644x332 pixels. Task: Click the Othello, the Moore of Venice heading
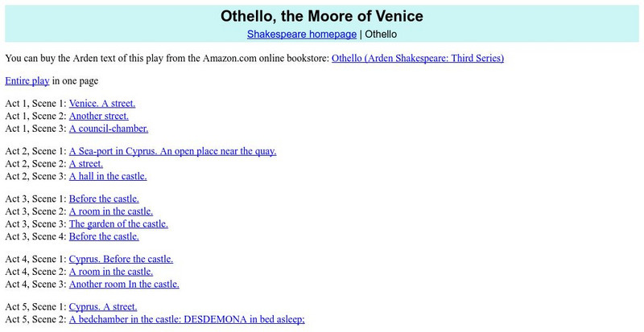(322, 16)
